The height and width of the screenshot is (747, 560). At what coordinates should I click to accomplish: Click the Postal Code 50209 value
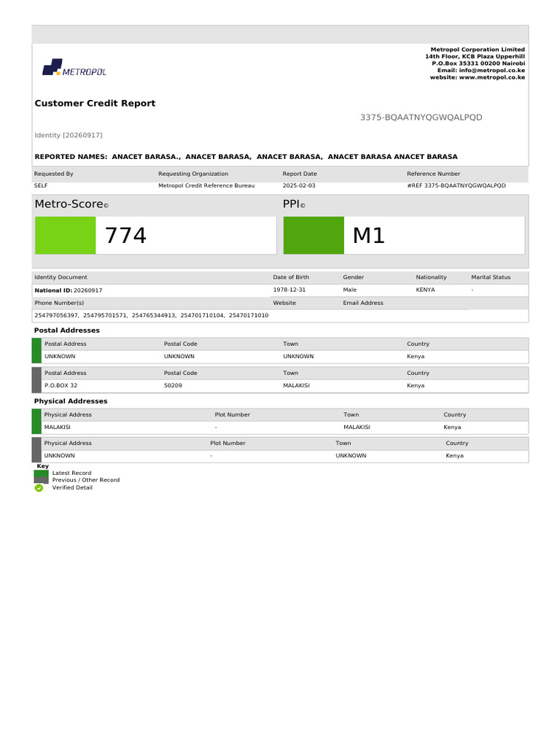click(x=173, y=385)
